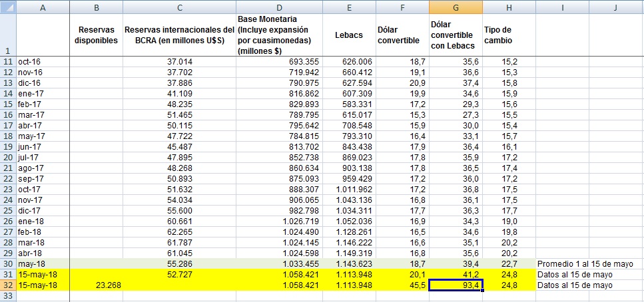Click the may-18 date cell
This screenshot has height=302, width=644.
[43, 264]
